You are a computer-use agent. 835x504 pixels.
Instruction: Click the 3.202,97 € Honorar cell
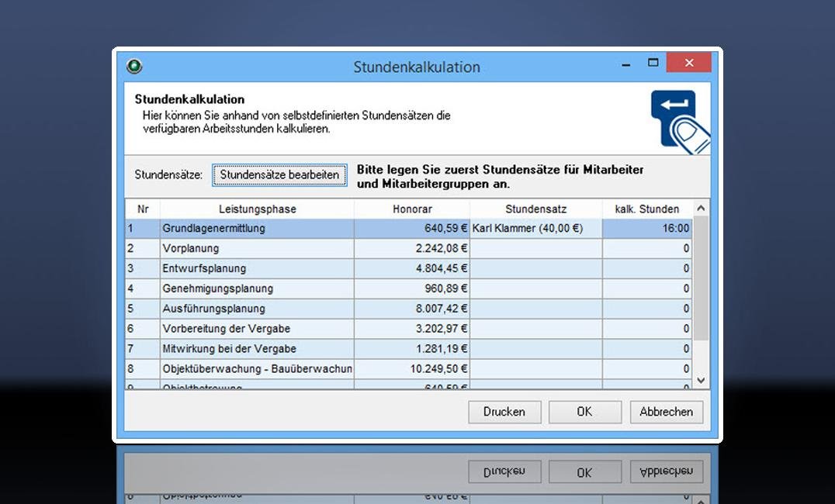pyautogui.click(x=412, y=329)
